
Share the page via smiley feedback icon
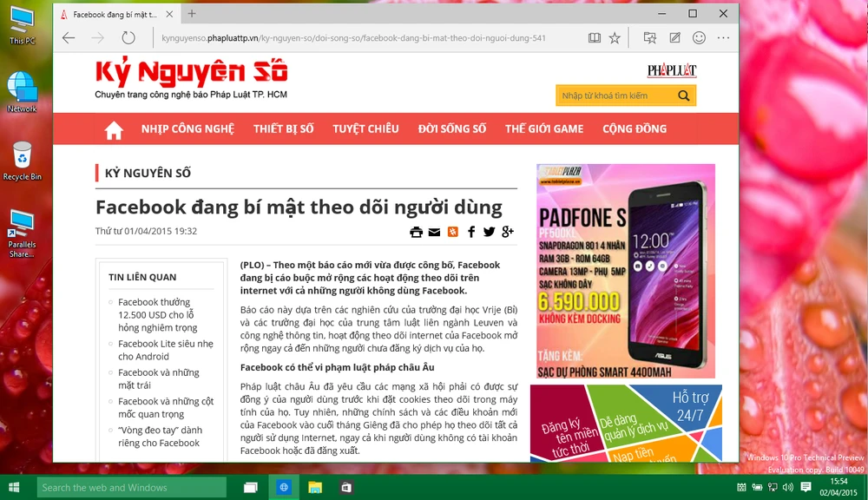700,37
